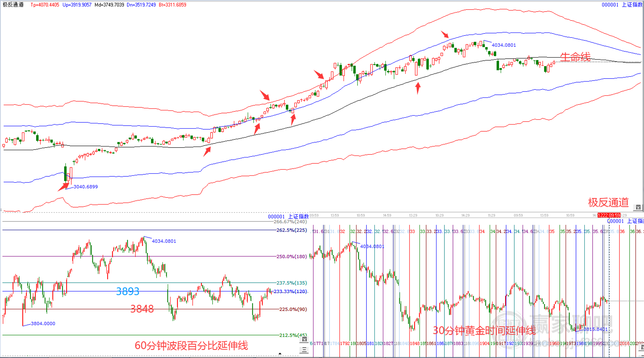Click the 四 button in top chart corner
Viewport: 644px width, 358px height.
(x=638, y=208)
